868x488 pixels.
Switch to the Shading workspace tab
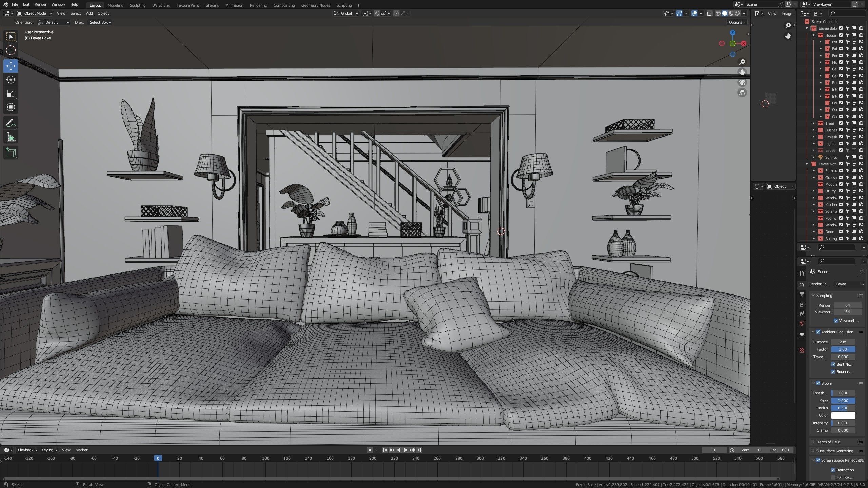coord(212,5)
